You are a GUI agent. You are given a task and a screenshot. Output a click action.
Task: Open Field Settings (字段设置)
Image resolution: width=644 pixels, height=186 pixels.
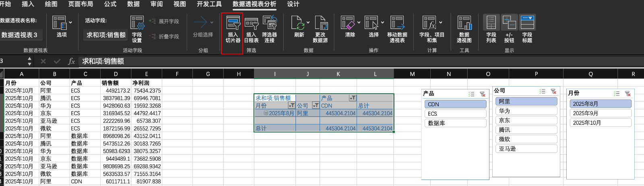pyautogui.click(x=137, y=24)
